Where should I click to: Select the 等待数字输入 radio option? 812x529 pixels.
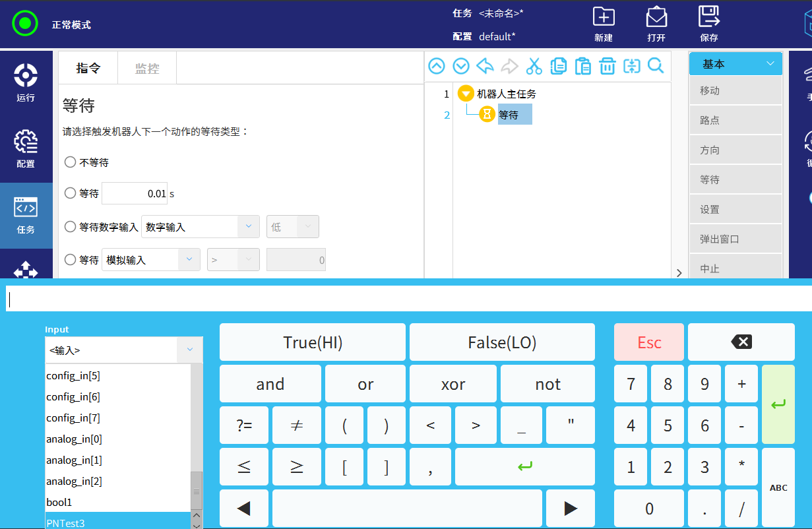(x=71, y=227)
